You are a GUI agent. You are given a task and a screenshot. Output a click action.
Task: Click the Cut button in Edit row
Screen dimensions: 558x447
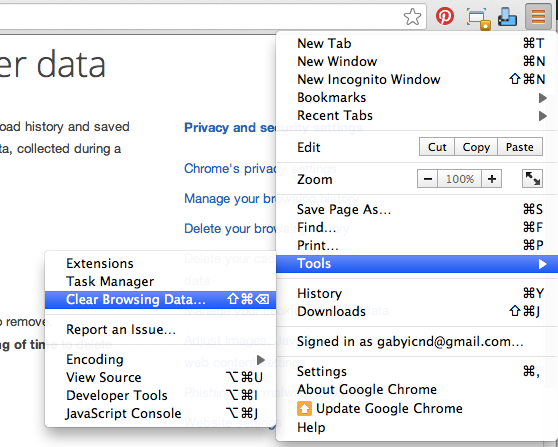[x=437, y=147]
